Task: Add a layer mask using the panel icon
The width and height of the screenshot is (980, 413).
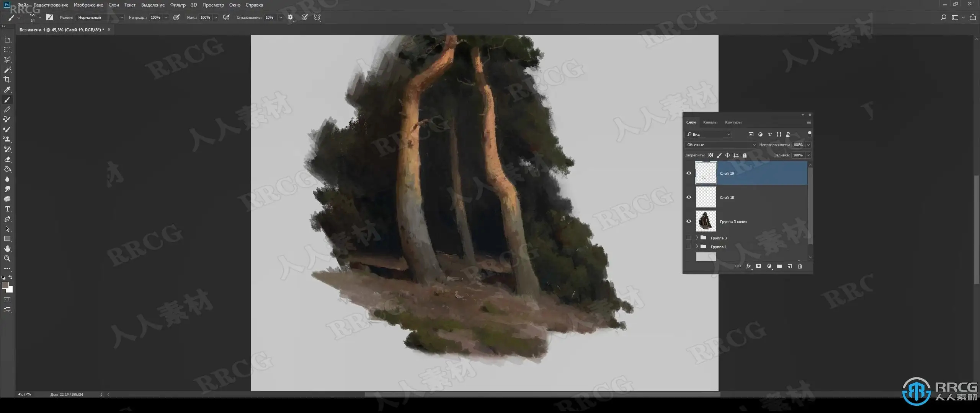Action: pos(758,266)
